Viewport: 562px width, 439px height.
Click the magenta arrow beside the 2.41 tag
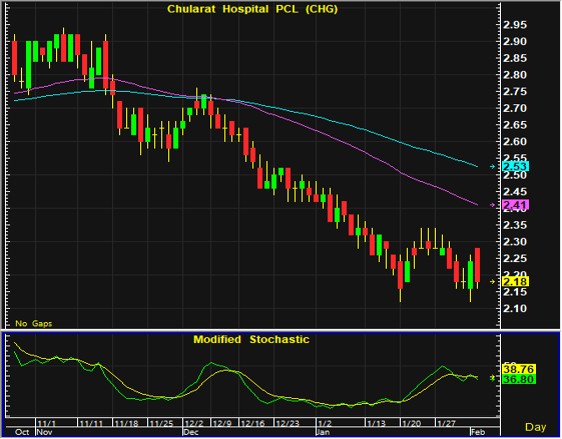492,205
